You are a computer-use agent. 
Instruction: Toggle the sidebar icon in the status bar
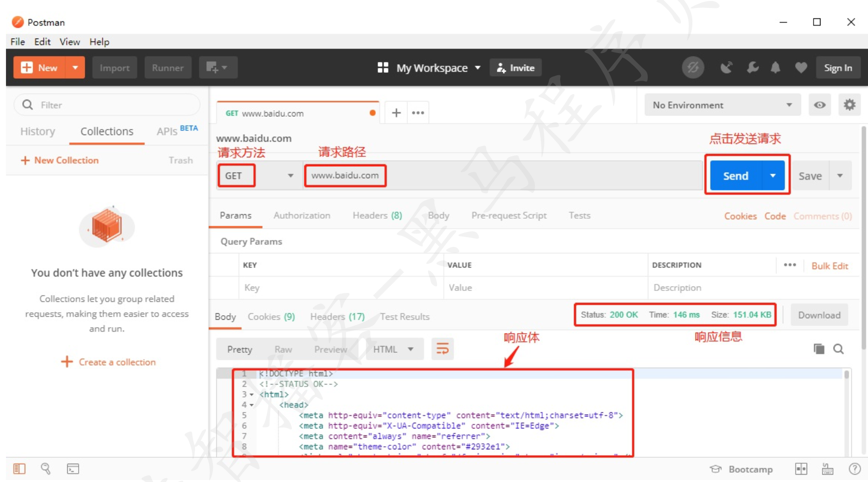coord(19,469)
